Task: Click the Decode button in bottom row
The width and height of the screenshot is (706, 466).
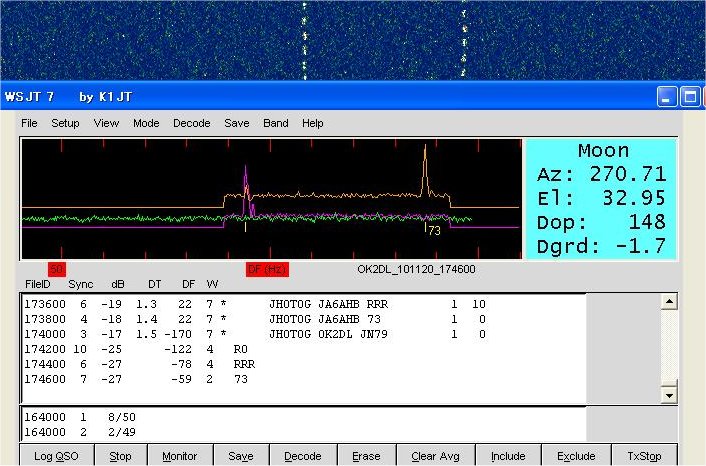Action: tap(303, 456)
